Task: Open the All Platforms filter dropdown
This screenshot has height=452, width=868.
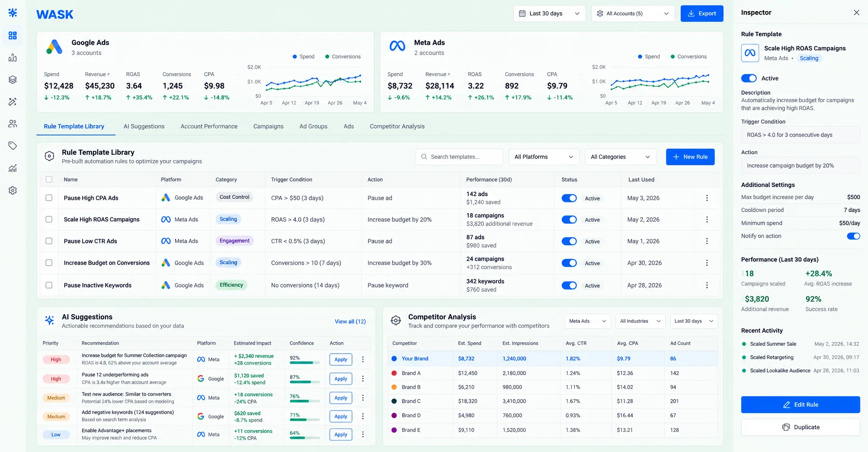Action: point(543,157)
